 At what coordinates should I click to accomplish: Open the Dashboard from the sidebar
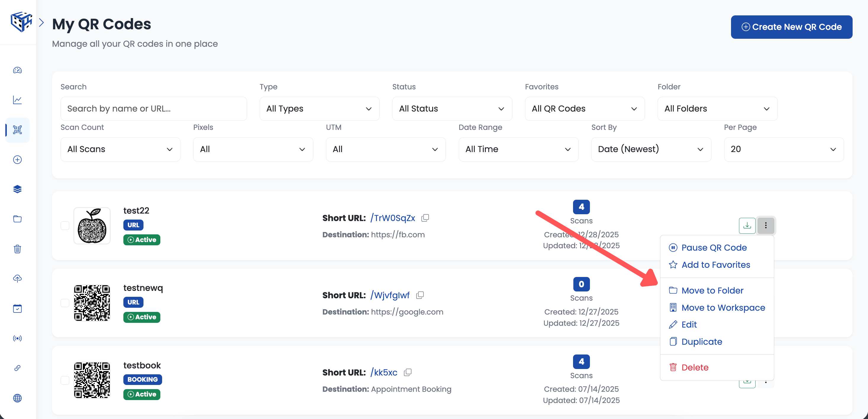(x=17, y=70)
